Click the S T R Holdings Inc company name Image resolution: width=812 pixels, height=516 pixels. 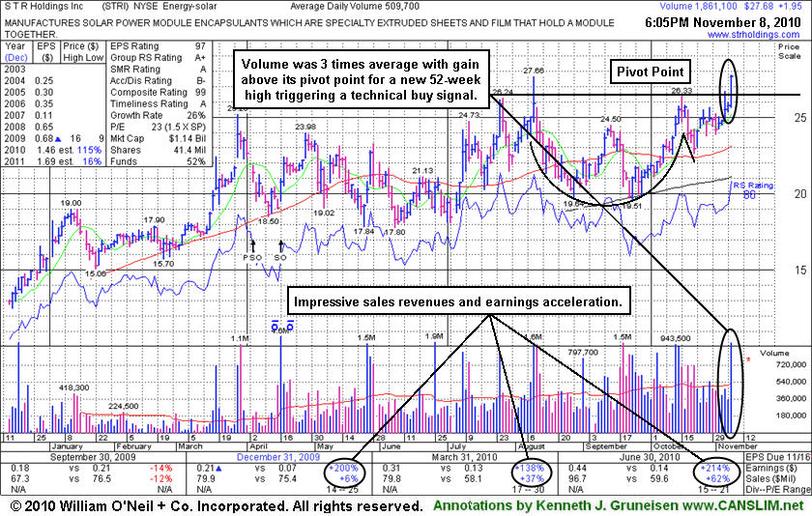pos(44,7)
